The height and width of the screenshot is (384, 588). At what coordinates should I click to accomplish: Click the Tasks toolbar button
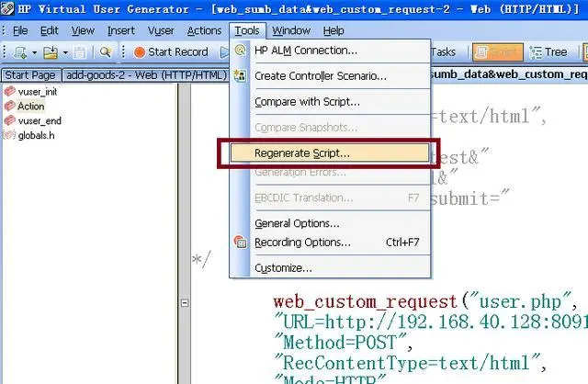443,52
